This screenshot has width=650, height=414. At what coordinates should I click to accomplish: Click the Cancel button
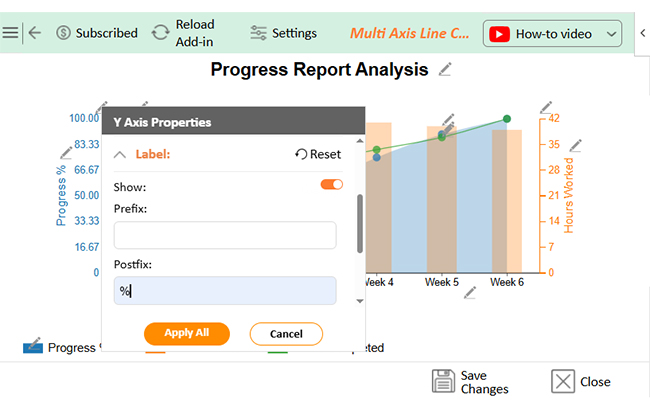[x=286, y=333]
